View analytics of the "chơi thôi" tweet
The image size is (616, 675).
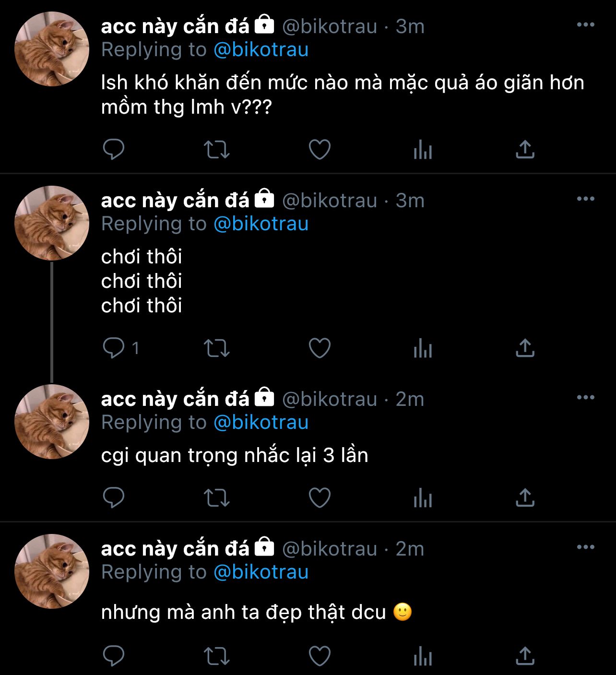[423, 348]
